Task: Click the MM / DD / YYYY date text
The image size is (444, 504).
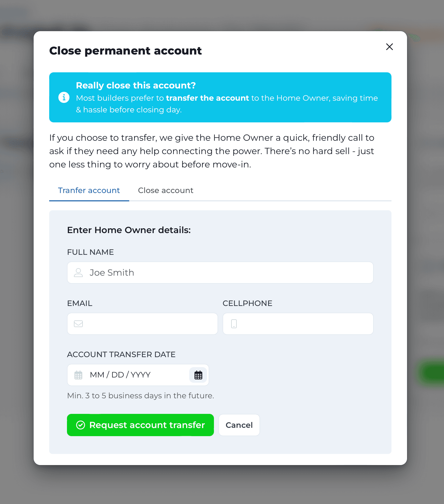Action: (120, 375)
